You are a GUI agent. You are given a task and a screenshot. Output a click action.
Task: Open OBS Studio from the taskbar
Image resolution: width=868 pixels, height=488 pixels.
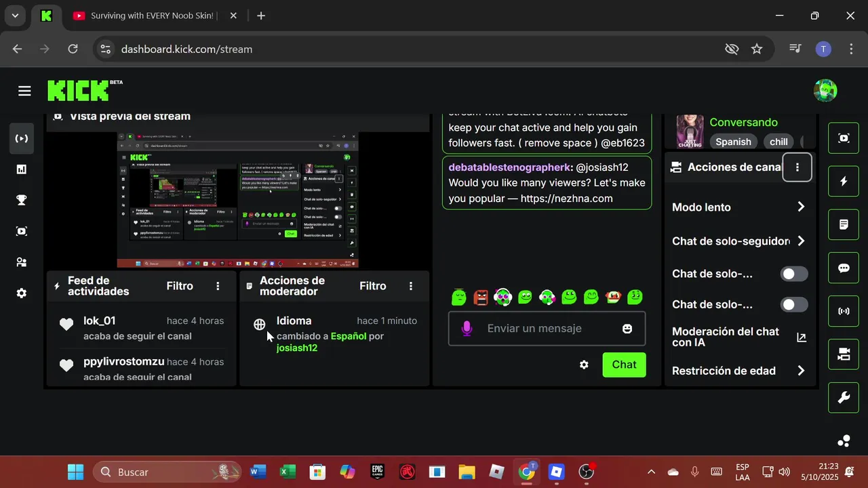(x=587, y=472)
